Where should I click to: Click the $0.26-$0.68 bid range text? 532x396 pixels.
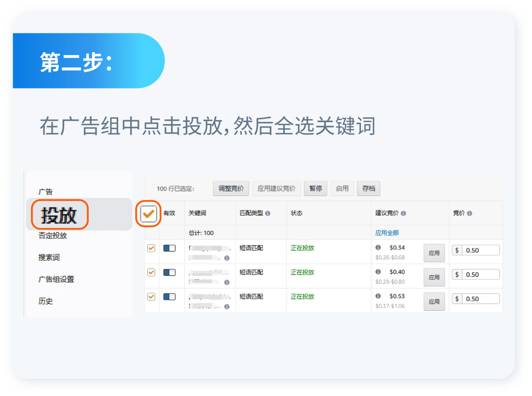click(x=390, y=258)
